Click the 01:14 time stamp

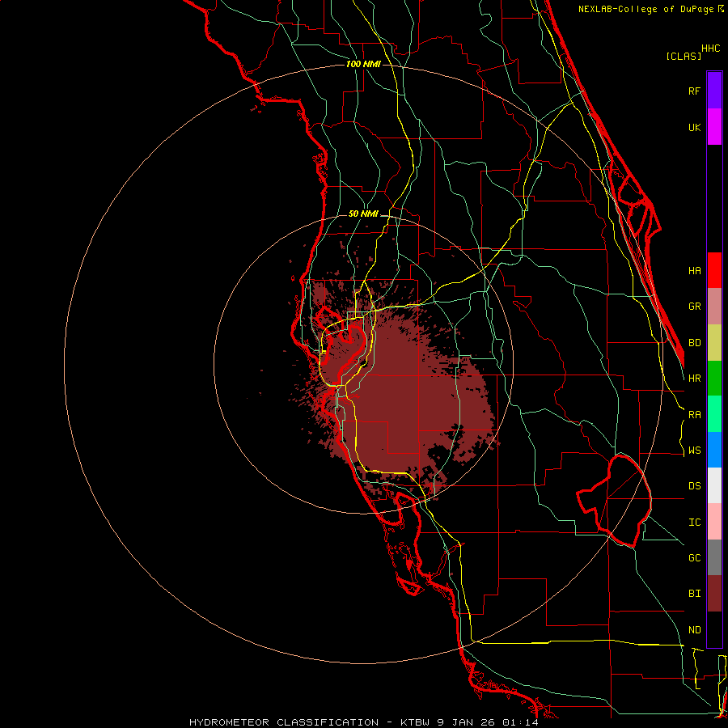pyautogui.click(x=519, y=722)
